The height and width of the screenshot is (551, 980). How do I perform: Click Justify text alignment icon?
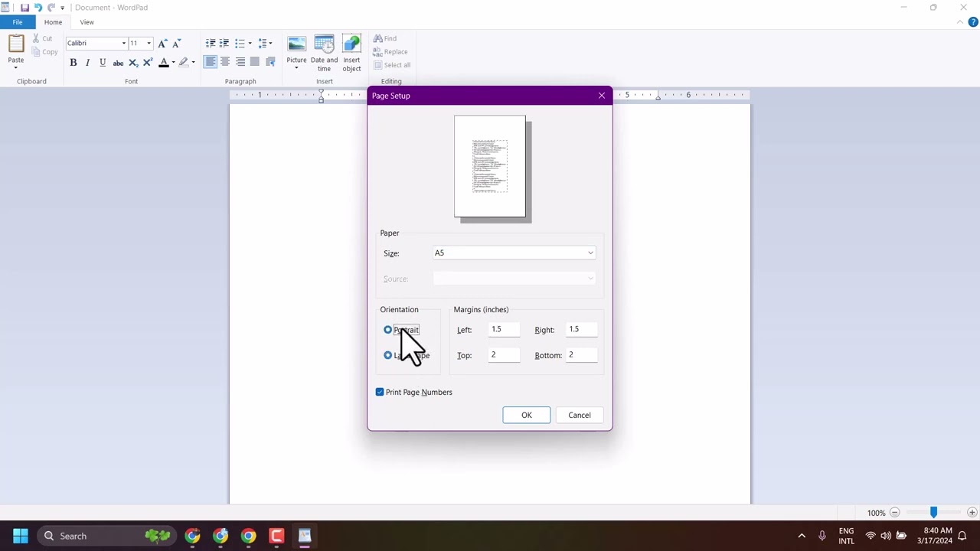point(255,62)
